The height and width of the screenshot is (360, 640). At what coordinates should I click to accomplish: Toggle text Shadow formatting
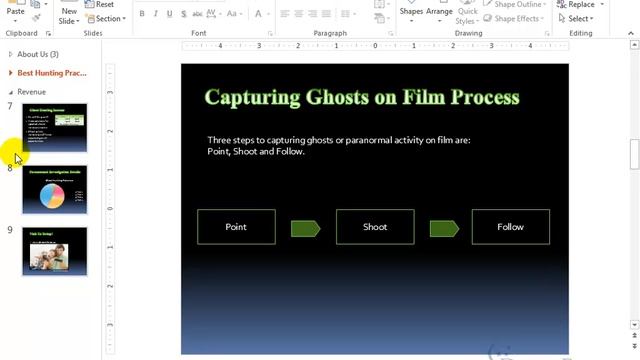184,14
